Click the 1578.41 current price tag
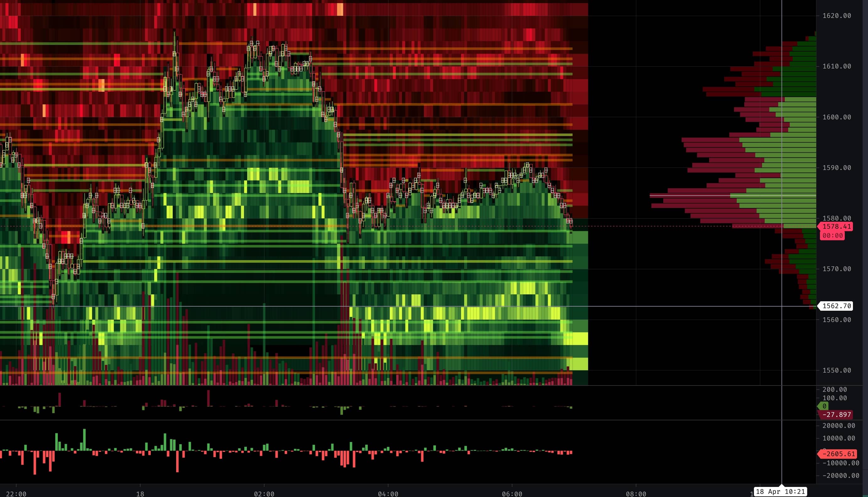 [837, 226]
